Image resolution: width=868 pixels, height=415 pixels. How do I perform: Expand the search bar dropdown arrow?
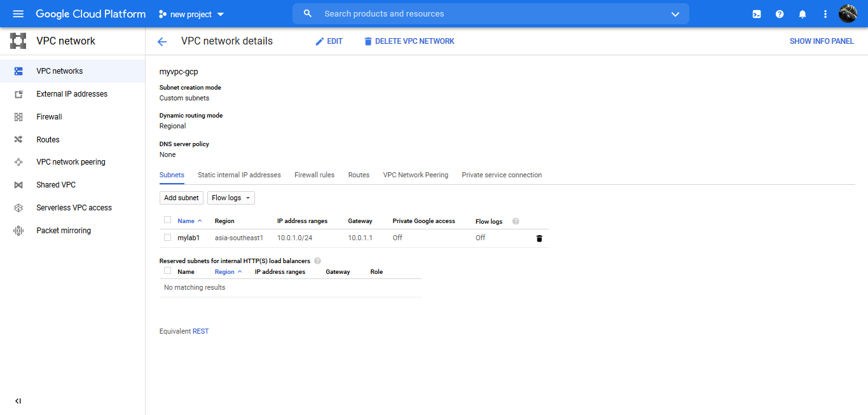[x=675, y=14]
